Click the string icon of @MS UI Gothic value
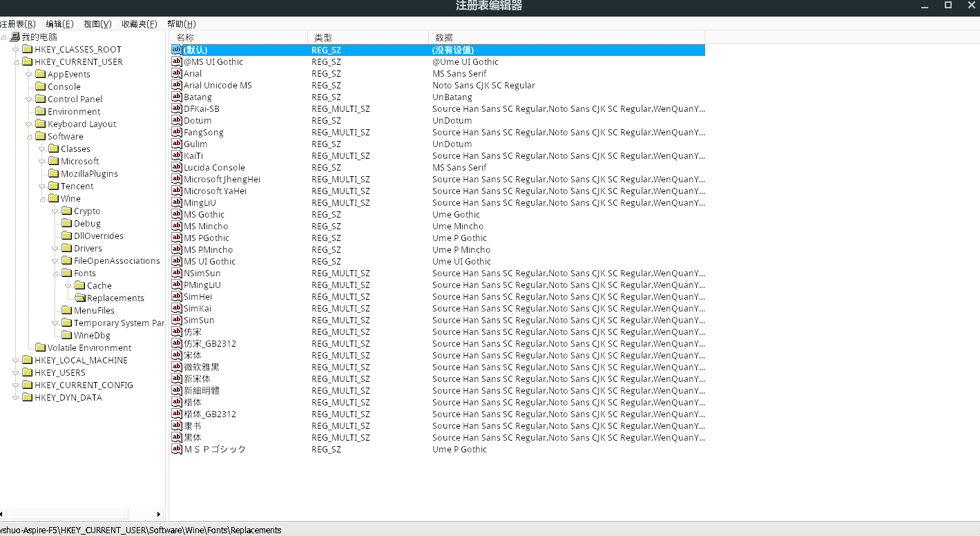The height and width of the screenshot is (536, 980). coord(177,61)
